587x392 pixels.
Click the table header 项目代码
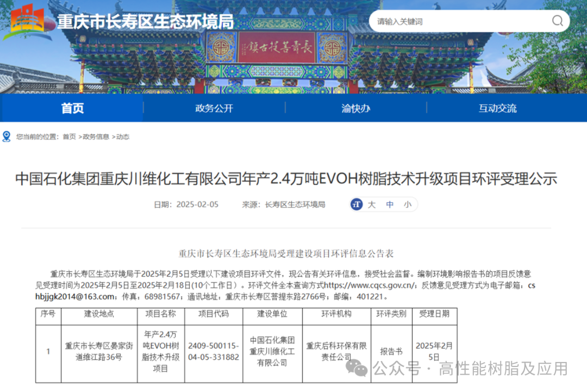coord(214,314)
